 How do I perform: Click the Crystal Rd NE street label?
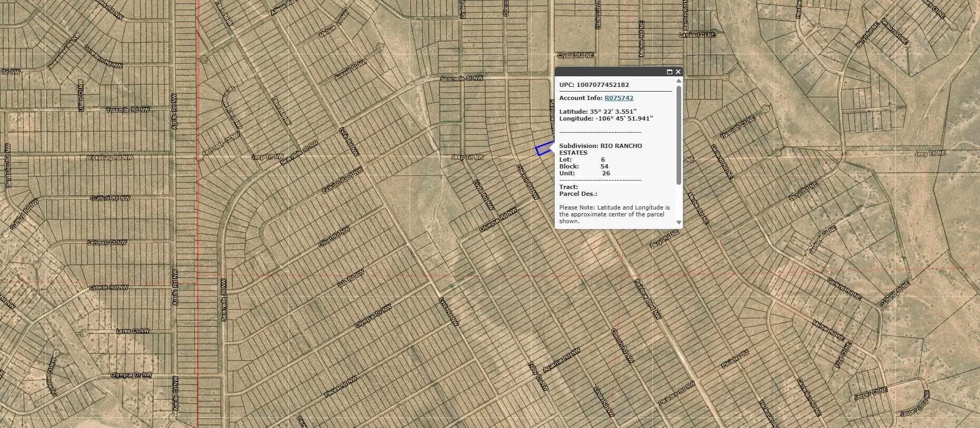pyautogui.click(x=575, y=55)
